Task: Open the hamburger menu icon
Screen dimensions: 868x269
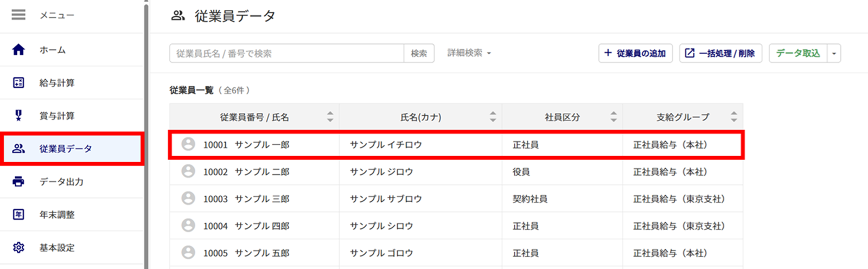Action: pyautogui.click(x=18, y=15)
